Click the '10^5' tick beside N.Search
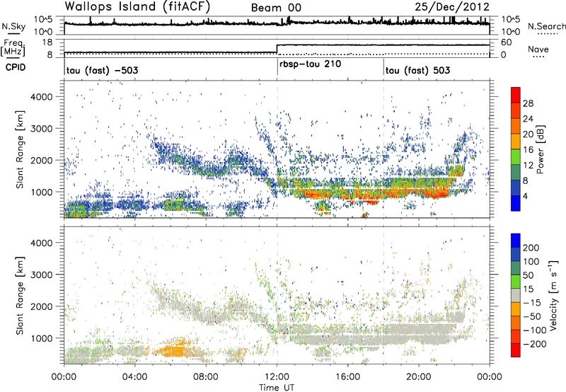The image size is (566, 392). pyautogui.click(x=510, y=19)
